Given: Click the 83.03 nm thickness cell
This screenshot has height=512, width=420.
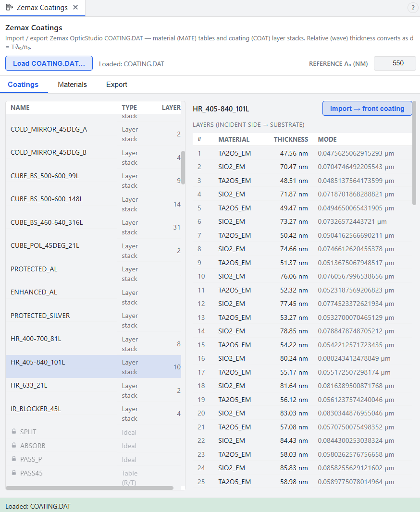Looking at the screenshot, I should pyautogui.click(x=294, y=413).
